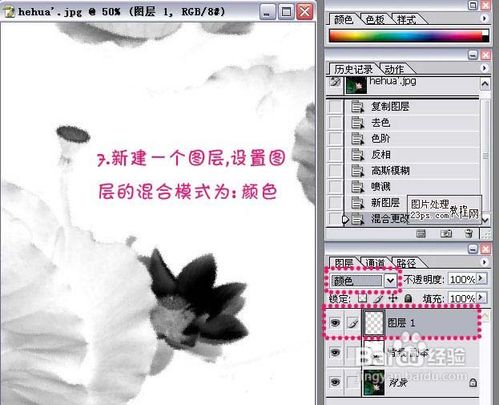Click the lock all icon in Layers panel
Viewport: 499px width, 405px height.
pos(408,298)
